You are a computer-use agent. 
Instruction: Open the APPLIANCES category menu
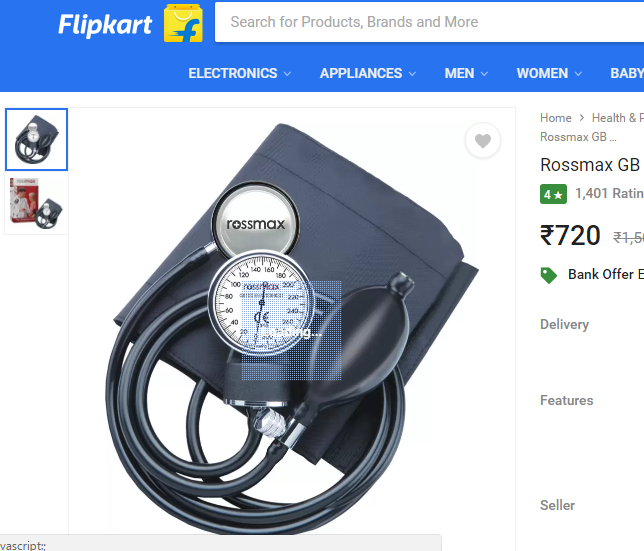[x=361, y=73]
